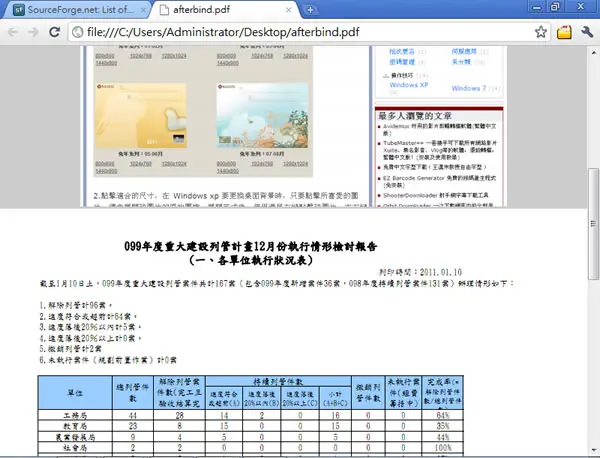The width and height of the screenshot is (600, 458).
Task: Open a new tab with the plus button
Action: pos(310,10)
